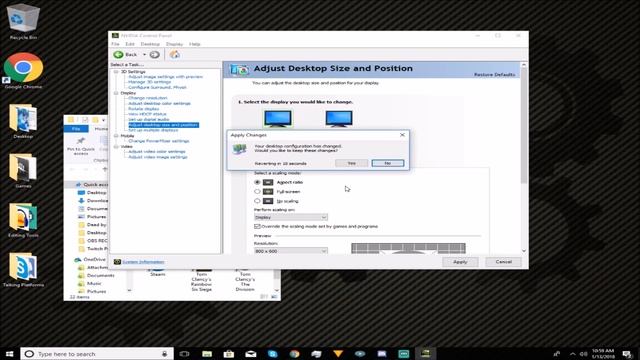640x360 pixels.
Task: Close the Apply Changes dialog
Action: coord(402,135)
